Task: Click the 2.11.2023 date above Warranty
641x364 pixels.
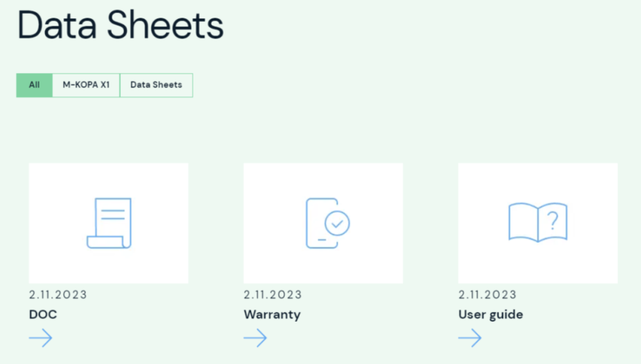Action: coord(273,295)
